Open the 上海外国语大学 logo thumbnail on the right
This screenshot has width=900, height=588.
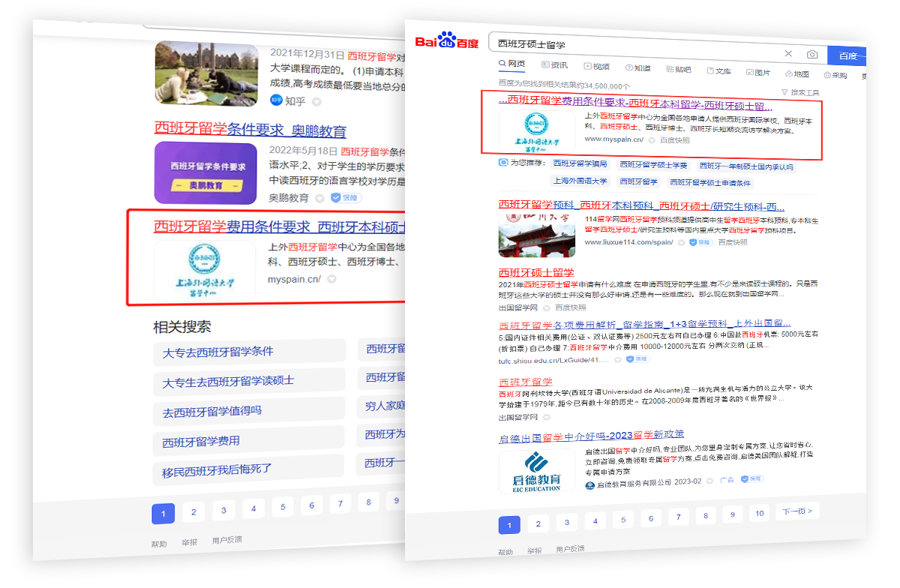(x=535, y=130)
